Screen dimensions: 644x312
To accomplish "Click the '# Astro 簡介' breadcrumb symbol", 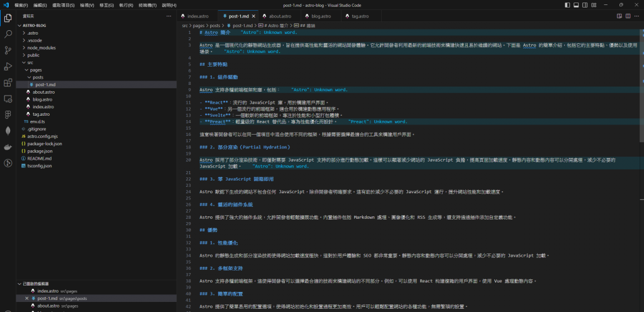I will [274, 25].
